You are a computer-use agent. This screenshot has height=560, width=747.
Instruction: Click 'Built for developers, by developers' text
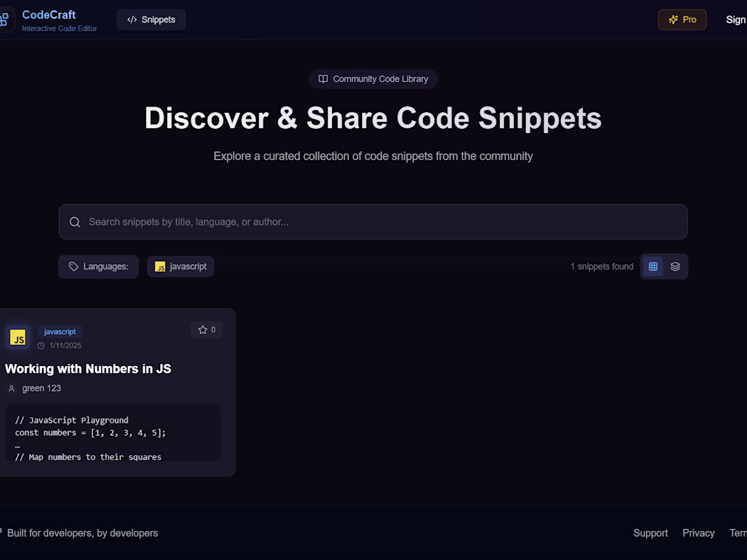82,533
